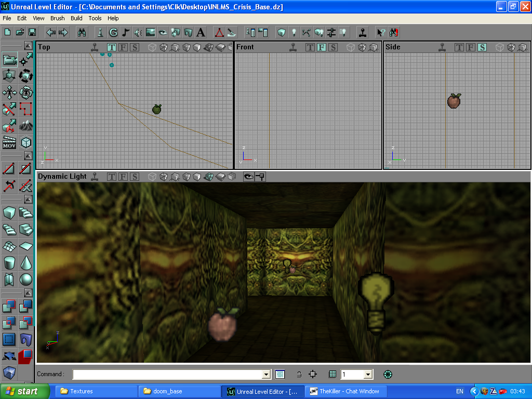Click the Spiral Stair builder icon
Viewport: 532px width, 399px height.
9,229
